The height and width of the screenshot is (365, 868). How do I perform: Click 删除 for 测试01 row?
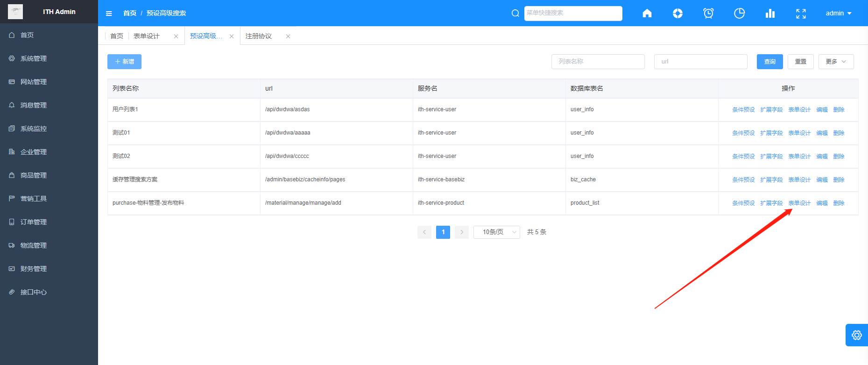pyautogui.click(x=839, y=133)
